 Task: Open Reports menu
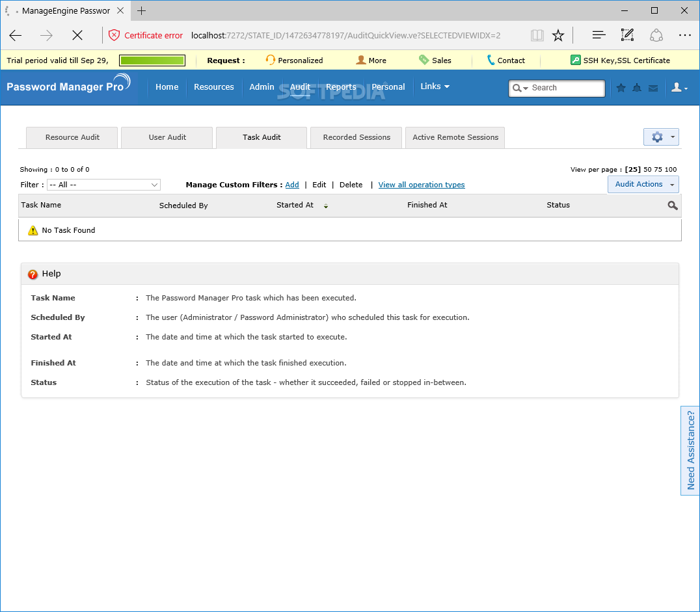(x=341, y=87)
